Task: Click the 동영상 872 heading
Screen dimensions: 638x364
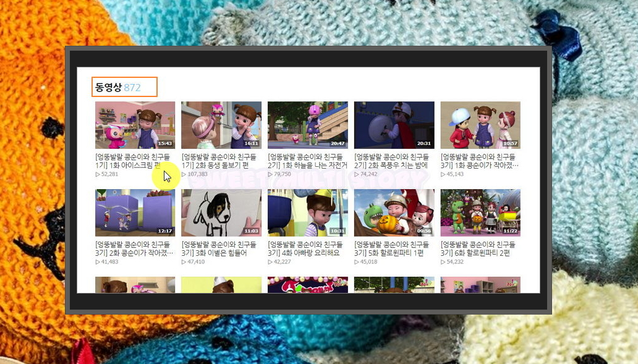Action: pos(118,87)
